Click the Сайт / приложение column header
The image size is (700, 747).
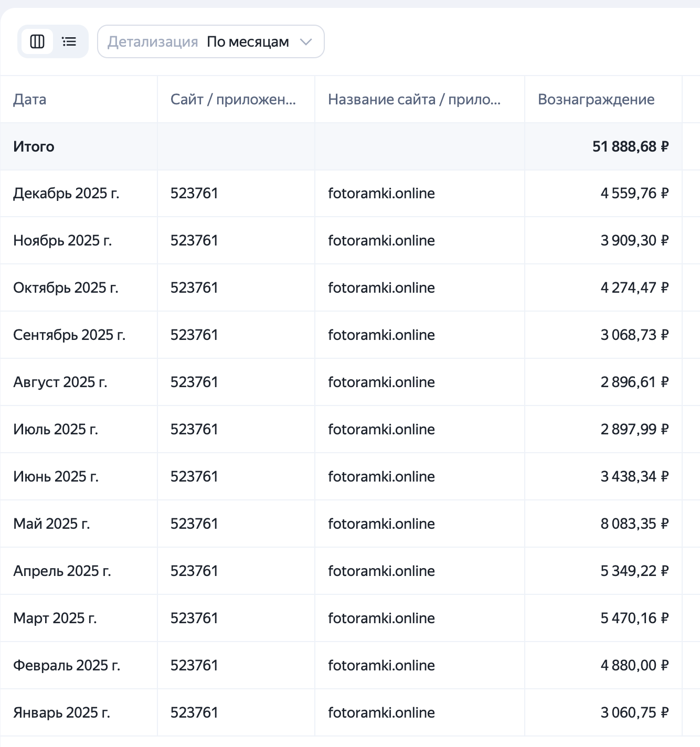(233, 99)
